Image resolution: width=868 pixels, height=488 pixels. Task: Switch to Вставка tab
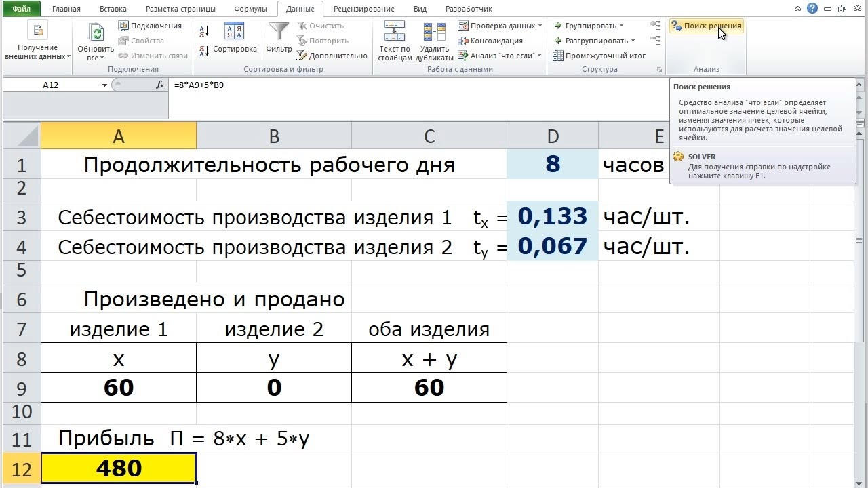coord(113,9)
